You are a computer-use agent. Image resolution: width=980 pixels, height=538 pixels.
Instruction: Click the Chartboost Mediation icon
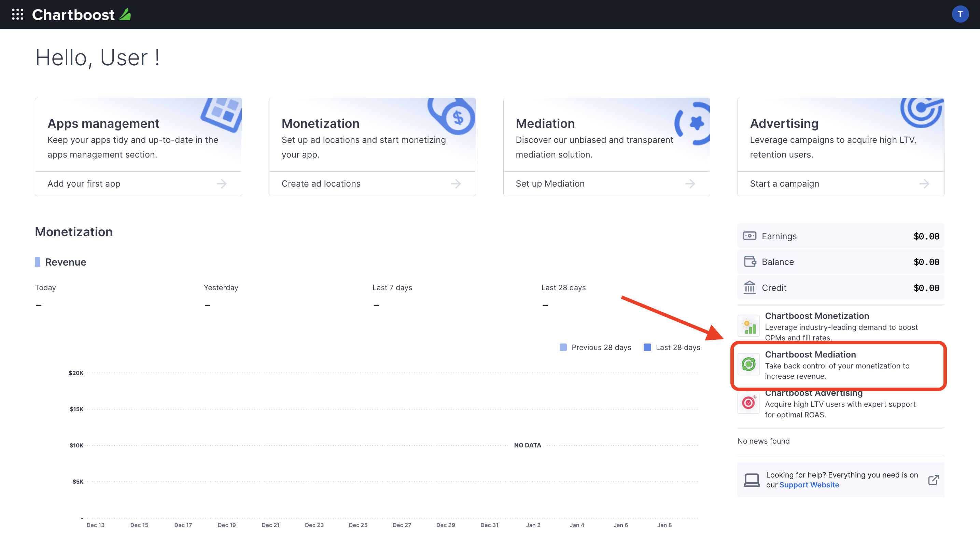tap(748, 362)
